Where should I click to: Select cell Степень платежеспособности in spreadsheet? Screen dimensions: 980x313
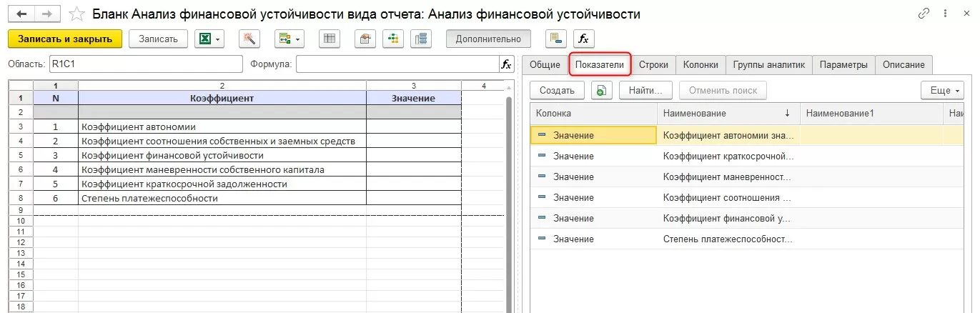point(222,198)
